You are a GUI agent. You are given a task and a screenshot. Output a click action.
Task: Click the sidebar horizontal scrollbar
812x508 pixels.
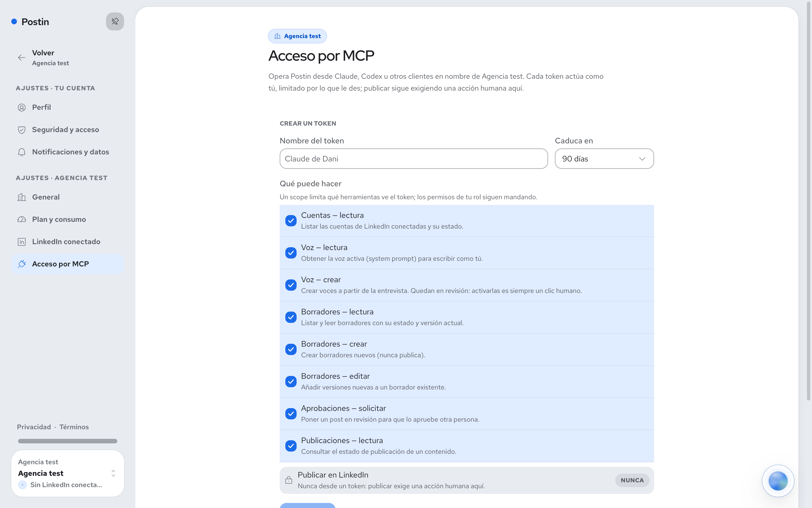[67, 441]
